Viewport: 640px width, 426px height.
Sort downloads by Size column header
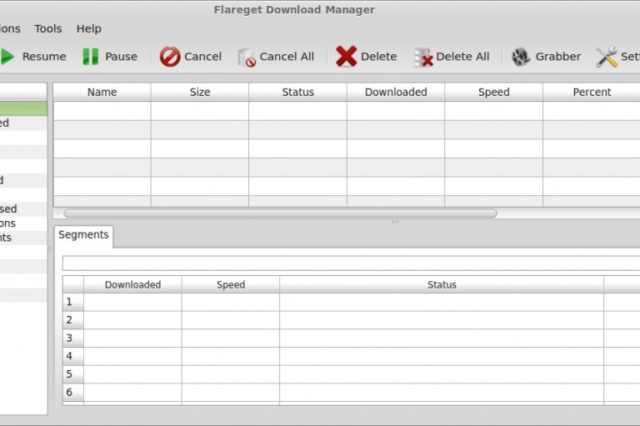tap(200, 92)
